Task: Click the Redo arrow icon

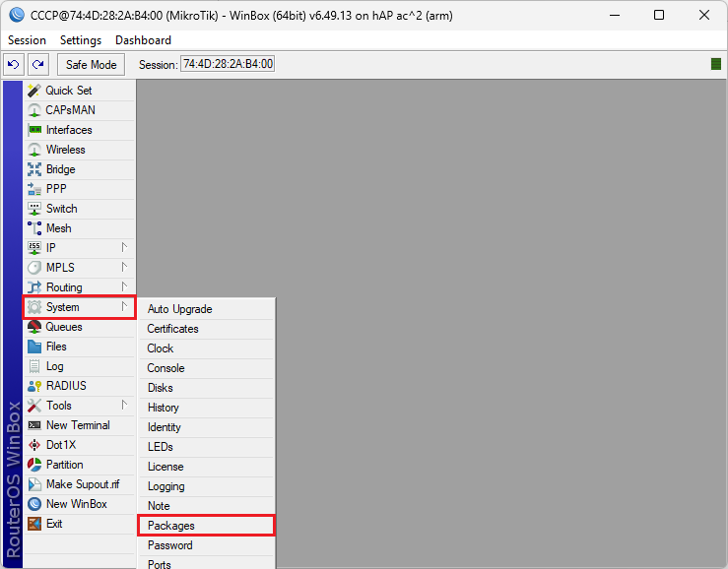Action: pos(38,64)
